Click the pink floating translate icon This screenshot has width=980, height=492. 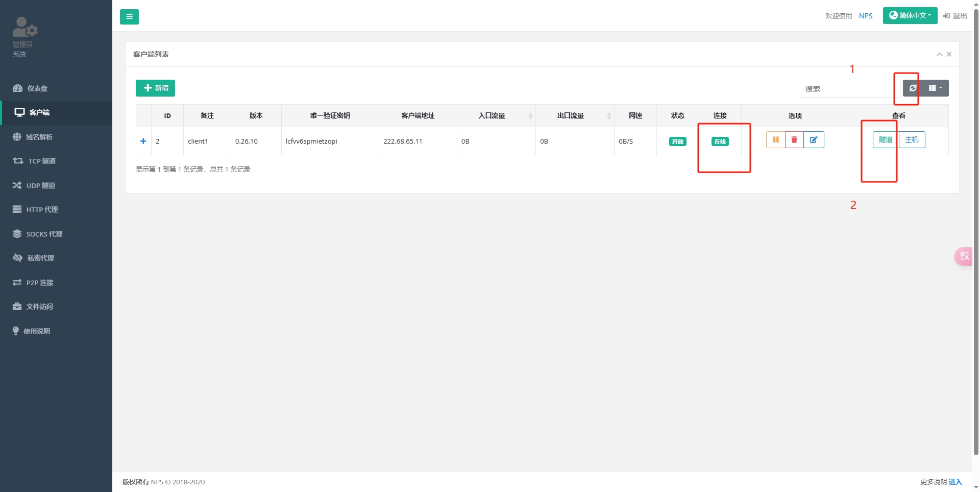[964, 256]
